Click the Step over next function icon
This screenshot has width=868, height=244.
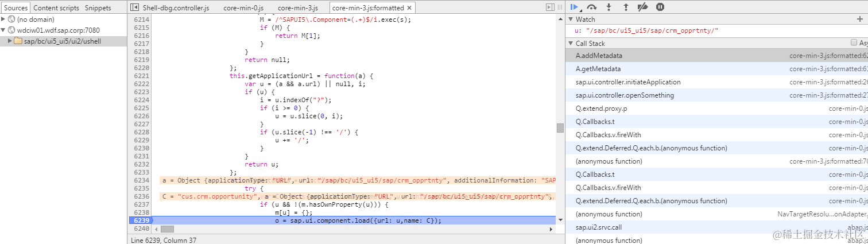tap(592, 7)
